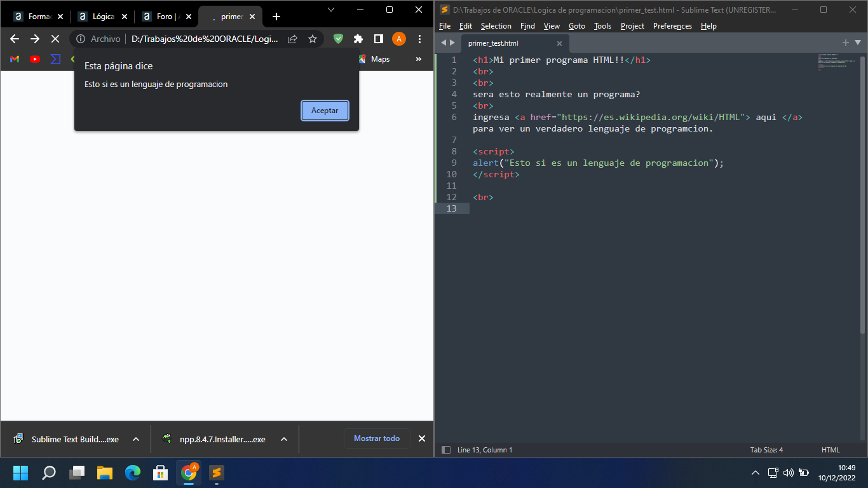This screenshot has height=488, width=868.
Task: Open Sublime Text File menu
Action: [445, 26]
